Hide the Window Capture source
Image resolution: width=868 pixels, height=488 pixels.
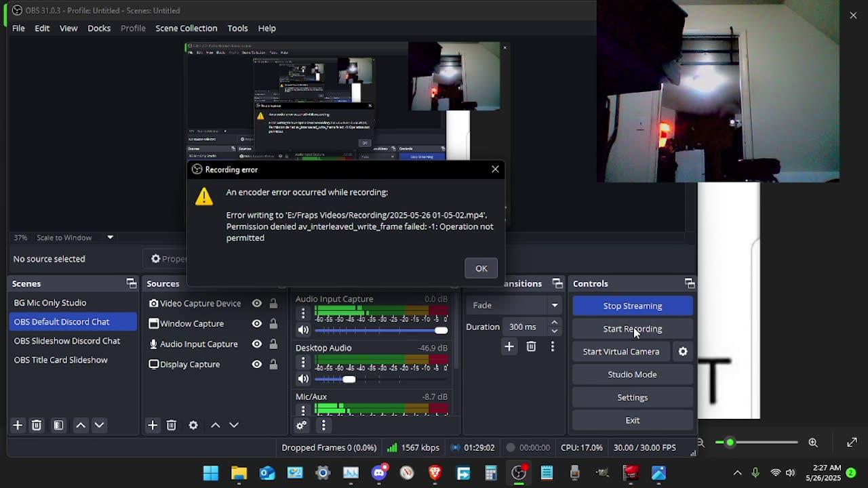click(257, 324)
